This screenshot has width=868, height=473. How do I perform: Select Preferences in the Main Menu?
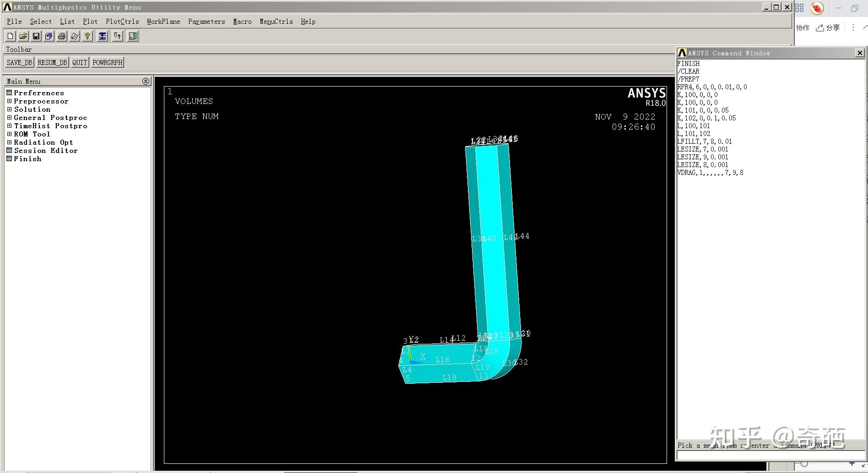tap(39, 92)
